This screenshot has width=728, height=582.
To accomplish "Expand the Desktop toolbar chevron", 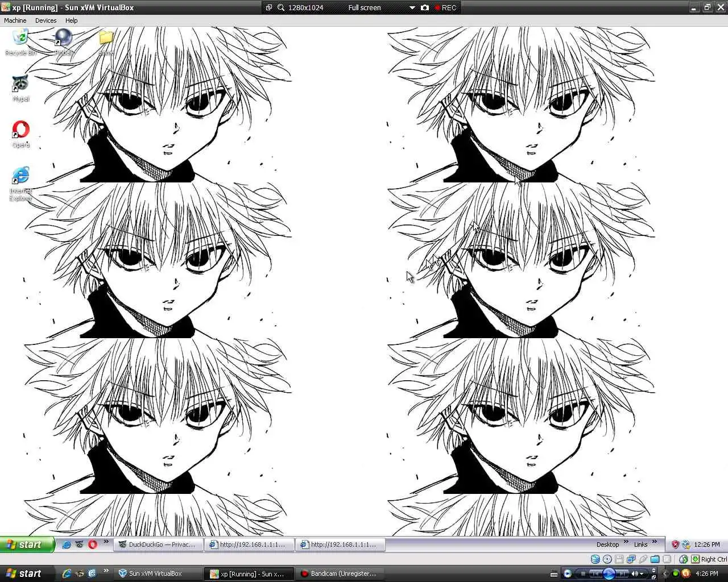I will click(626, 542).
